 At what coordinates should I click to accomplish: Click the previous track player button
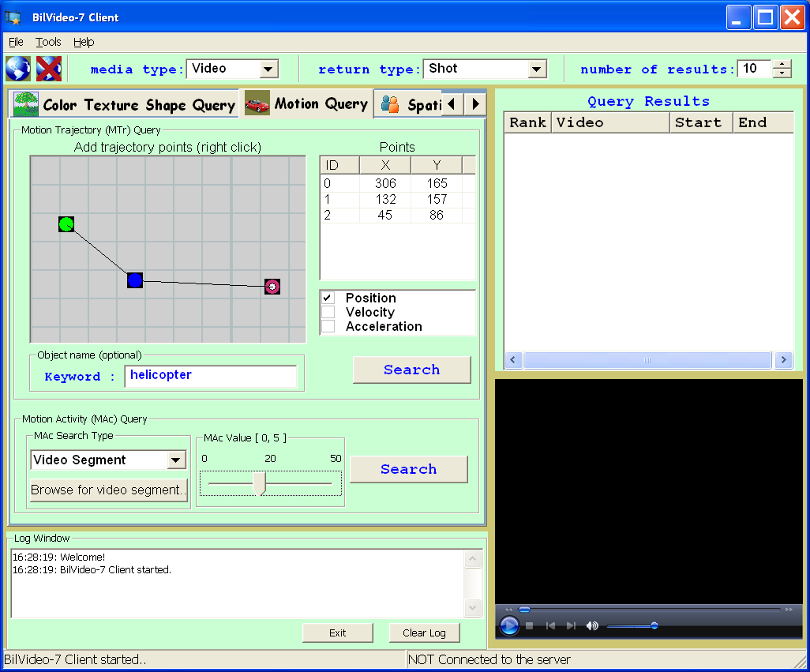[550, 626]
